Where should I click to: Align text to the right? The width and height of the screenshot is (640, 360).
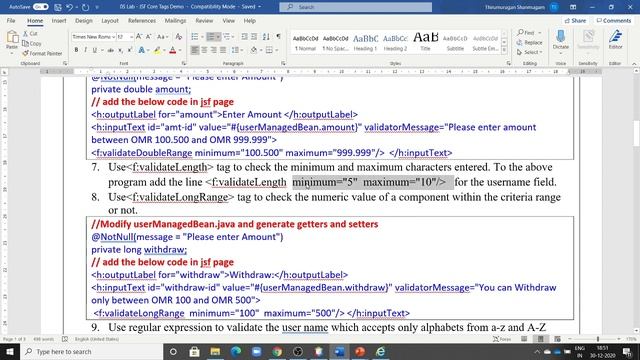[x=213, y=50]
